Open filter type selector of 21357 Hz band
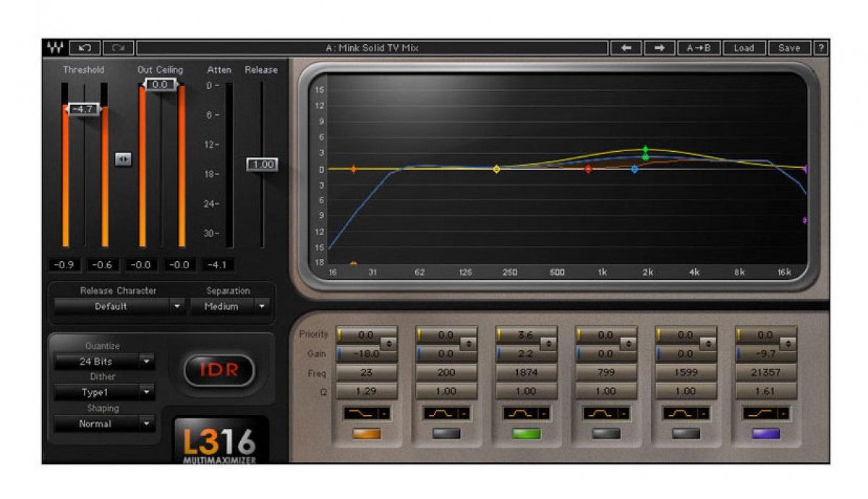Image resolution: width=868 pixels, height=499 pixels. coord(766,414)
